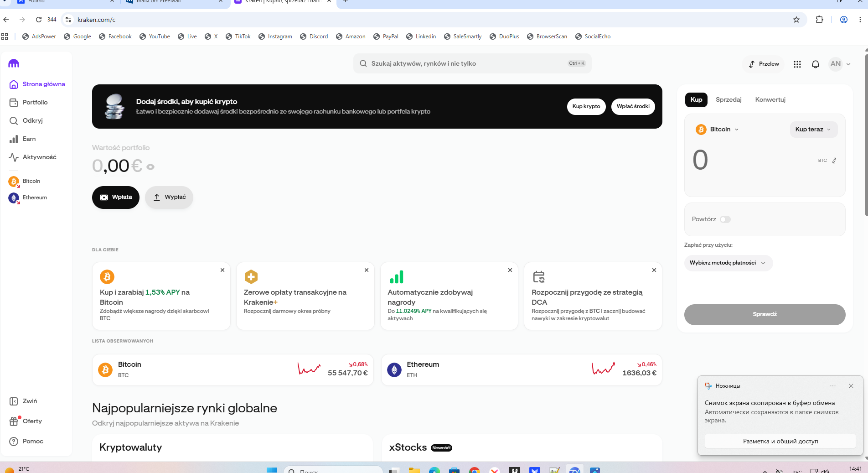Toggle portfolio value visibility eye icon
The width and height of the screenshot is (868, 473).
[150, 167]
